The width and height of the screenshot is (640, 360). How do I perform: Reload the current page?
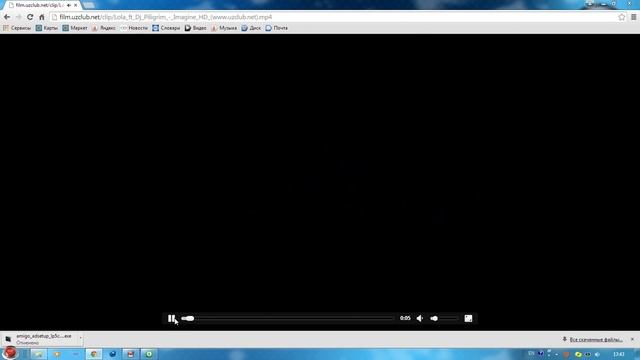coord(30,17)
